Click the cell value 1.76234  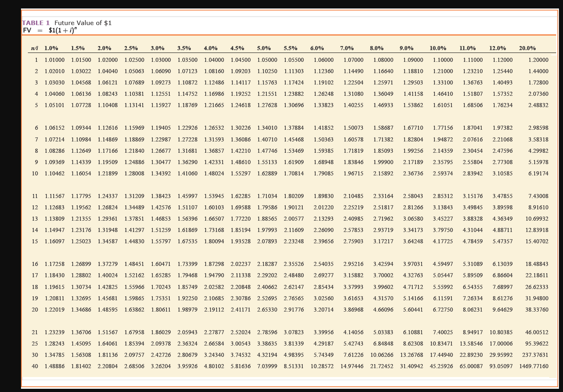[x=502, y=105]
